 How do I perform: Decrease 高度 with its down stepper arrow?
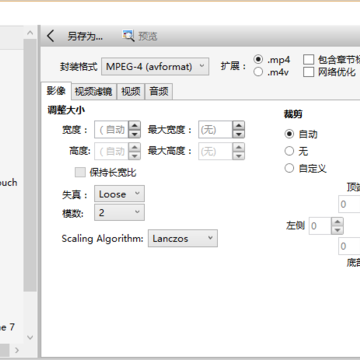(134, 156)
